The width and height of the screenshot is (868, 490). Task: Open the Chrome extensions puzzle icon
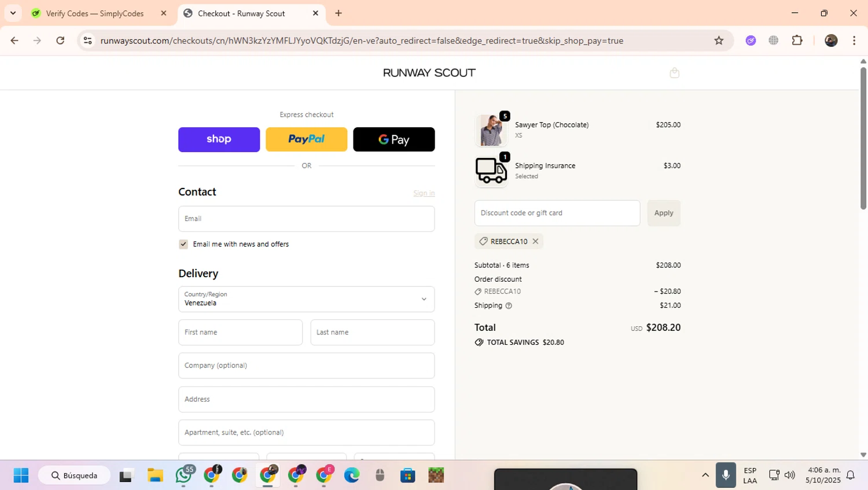797,40
